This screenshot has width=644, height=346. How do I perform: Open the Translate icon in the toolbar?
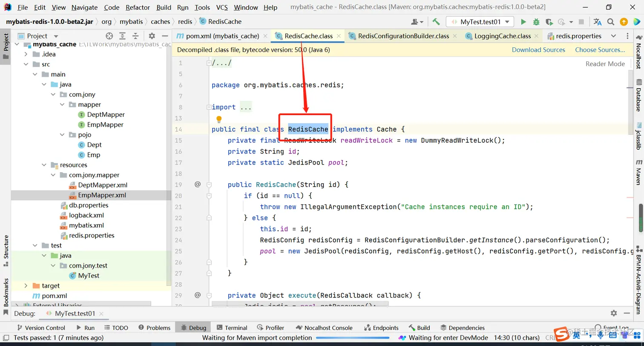598,22
